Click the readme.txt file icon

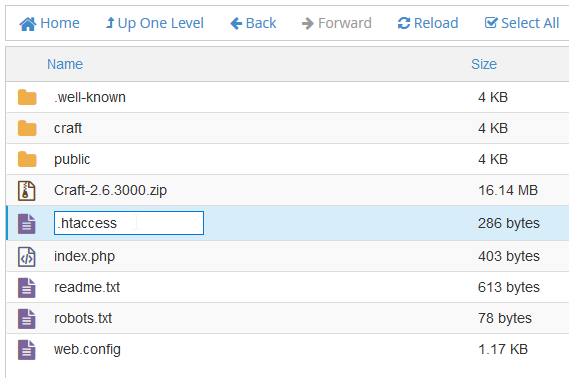click(26, 288)
